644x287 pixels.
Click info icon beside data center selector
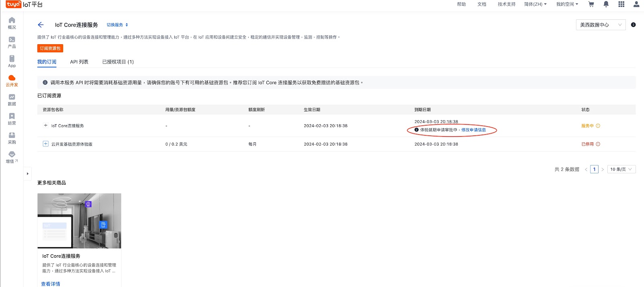coord(633,25)
